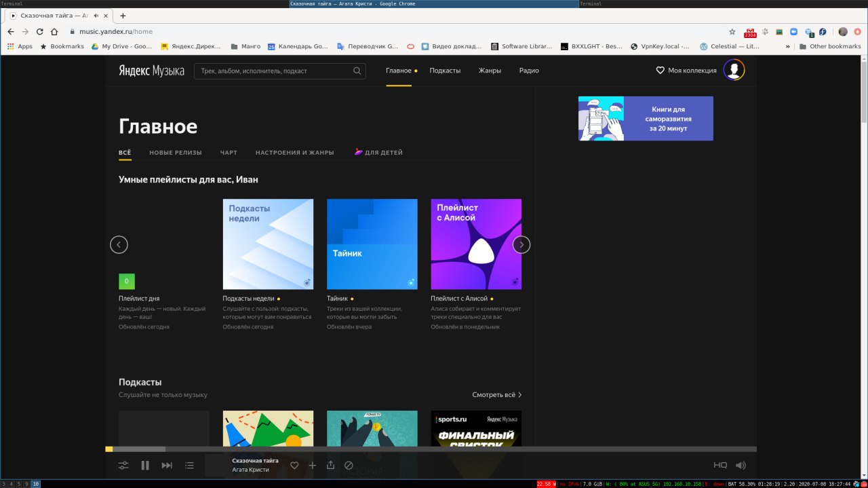The width and height of the screenshot is (868, 488).
Task: Open the Манго bookmarks folder
Action: (x=245, y=46)
